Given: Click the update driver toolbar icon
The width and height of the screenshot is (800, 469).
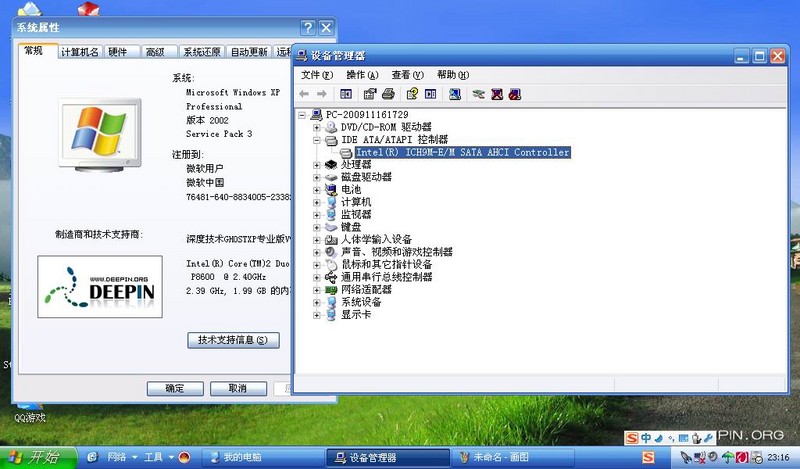Looking at the screenshot, I should (x=479, y=94).
